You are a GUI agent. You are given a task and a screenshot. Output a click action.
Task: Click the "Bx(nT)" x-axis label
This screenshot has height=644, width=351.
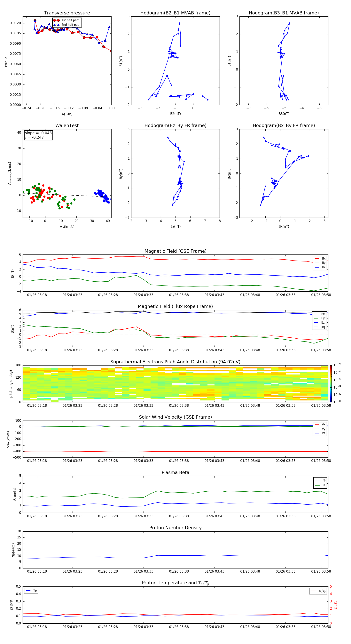pos(284,227)
